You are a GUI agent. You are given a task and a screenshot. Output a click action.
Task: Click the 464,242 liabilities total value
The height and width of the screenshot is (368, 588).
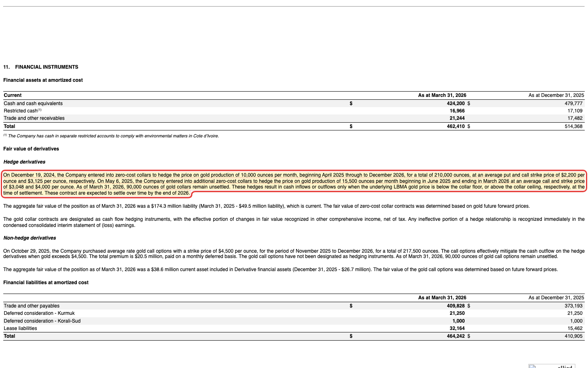456,336
